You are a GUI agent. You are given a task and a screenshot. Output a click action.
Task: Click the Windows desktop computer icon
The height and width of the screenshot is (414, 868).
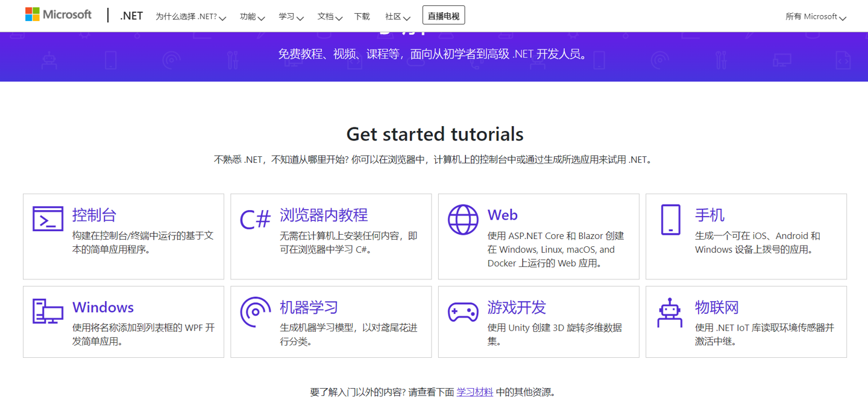[x=48, y=311]
